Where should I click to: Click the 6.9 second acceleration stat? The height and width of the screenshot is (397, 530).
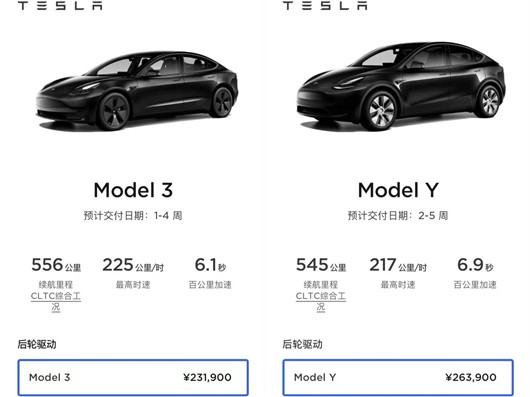(475, 273)
